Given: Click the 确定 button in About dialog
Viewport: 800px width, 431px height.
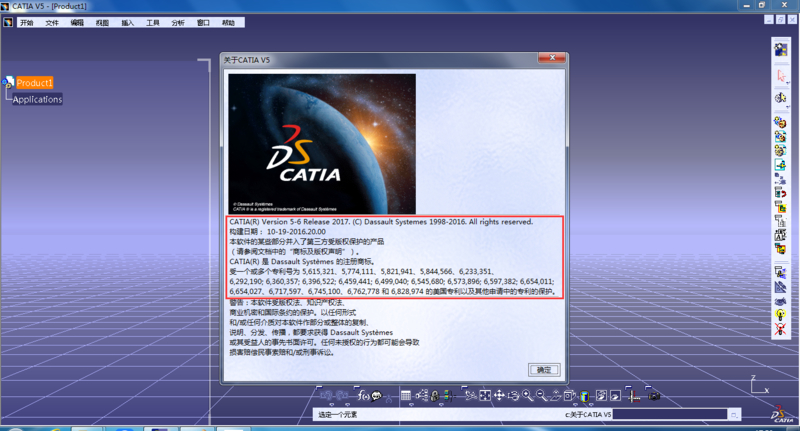Looking at the screenshot, I should pos(544,370).
